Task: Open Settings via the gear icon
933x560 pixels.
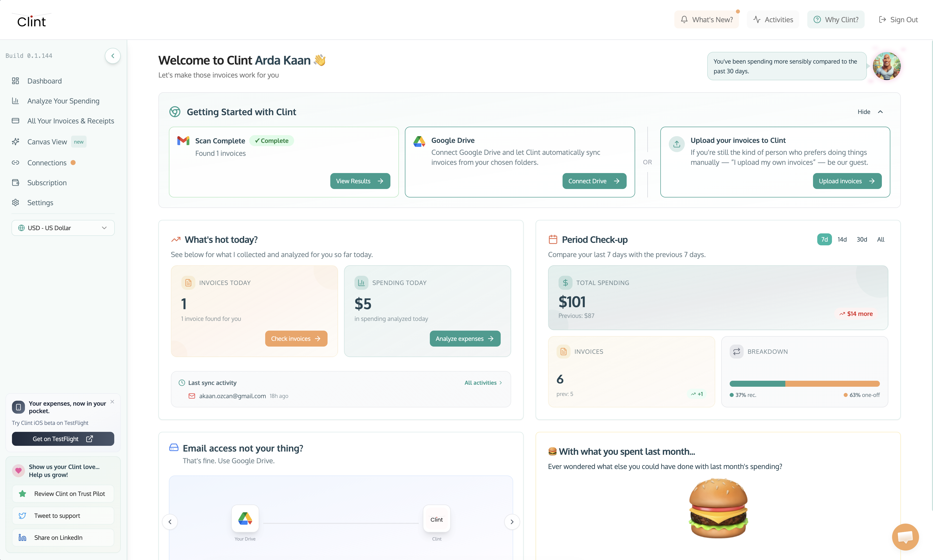Action: tap(15, 203)
